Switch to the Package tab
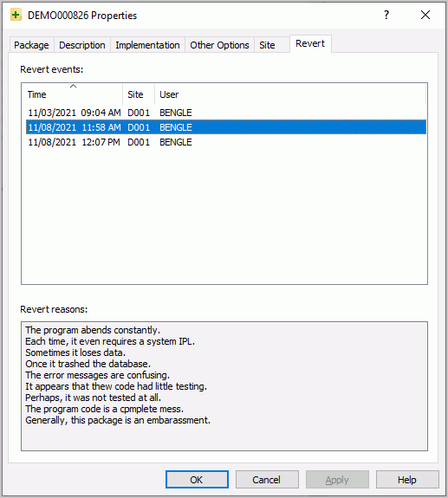The height and width of the screenshot is (498, 448). pyautogui.click(x=31, y=45)
